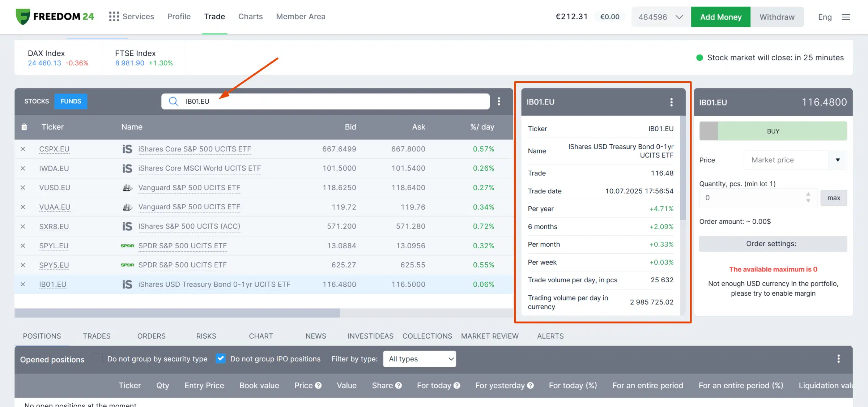Remove VUSD.EU row with its X icon
This screenshot has width=868, height=407.
click(23, 188)
